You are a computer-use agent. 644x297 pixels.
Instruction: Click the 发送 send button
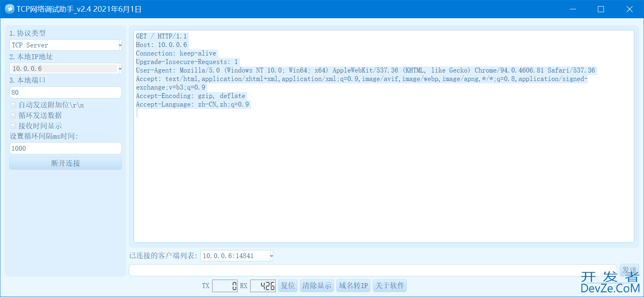(x=629, y=270)
